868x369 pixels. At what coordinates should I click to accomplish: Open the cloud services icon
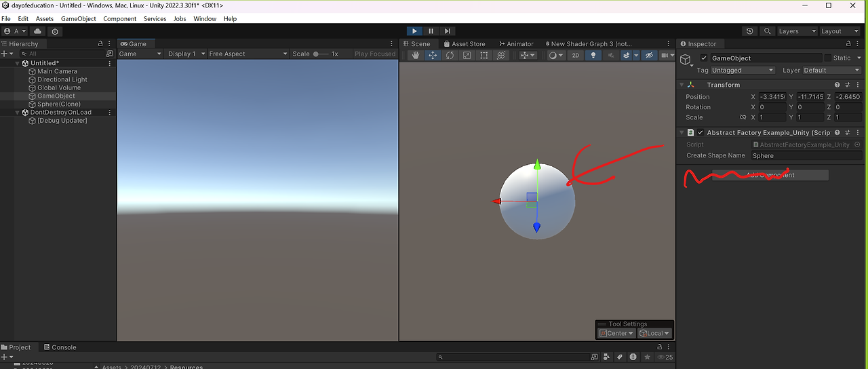click(38, 31)
